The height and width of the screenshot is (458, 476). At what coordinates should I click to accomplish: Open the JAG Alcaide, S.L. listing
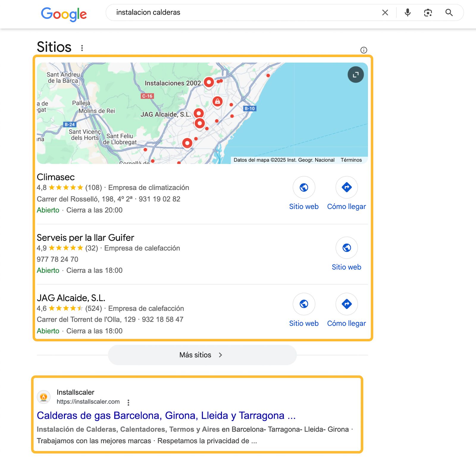pyautogui.click(x=71, y=298)
